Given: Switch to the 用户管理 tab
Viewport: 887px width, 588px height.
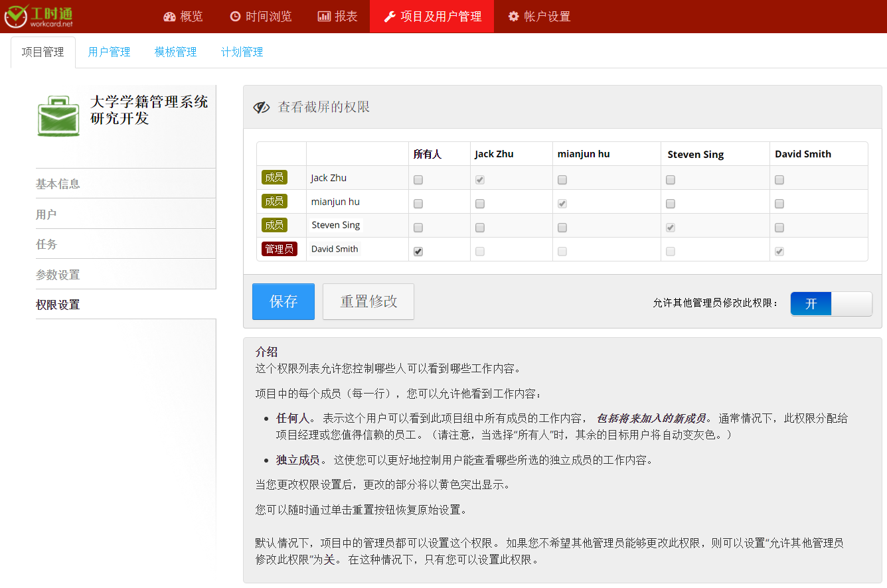Looking at the screenshot, I should coord(109,52).
